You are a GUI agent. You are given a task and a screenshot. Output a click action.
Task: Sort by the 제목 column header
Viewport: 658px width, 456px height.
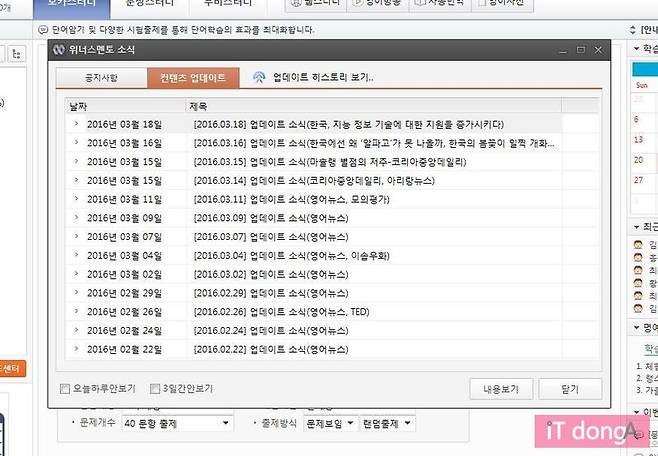coord(373,107)
